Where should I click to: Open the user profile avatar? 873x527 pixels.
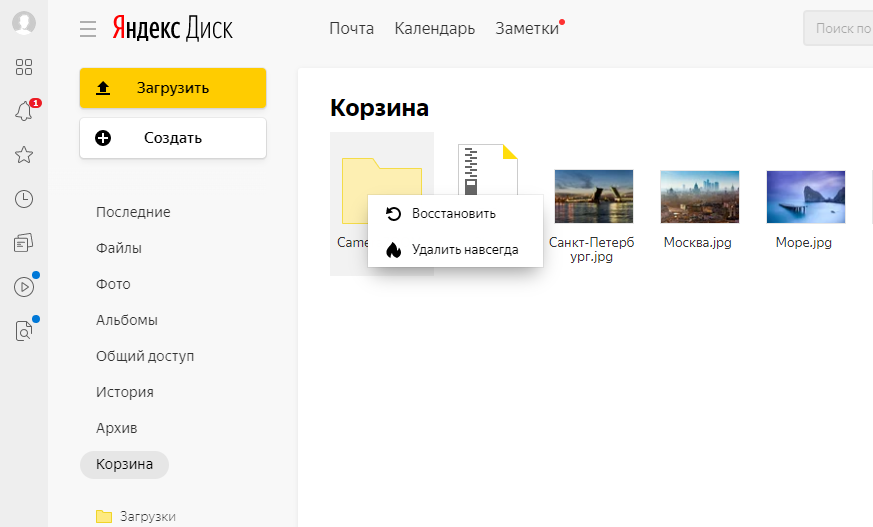click(24, 23)
